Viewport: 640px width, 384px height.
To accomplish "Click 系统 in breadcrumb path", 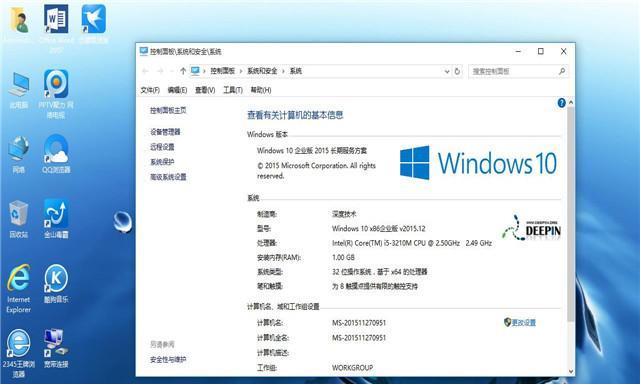I will click(296, 71).
